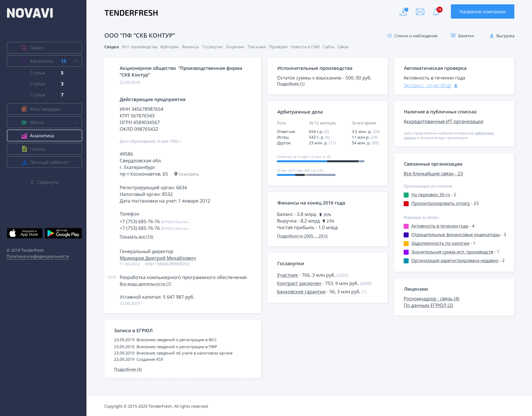Open По данным ЕГРЮЛ (2) link

[x=428, y=305]
